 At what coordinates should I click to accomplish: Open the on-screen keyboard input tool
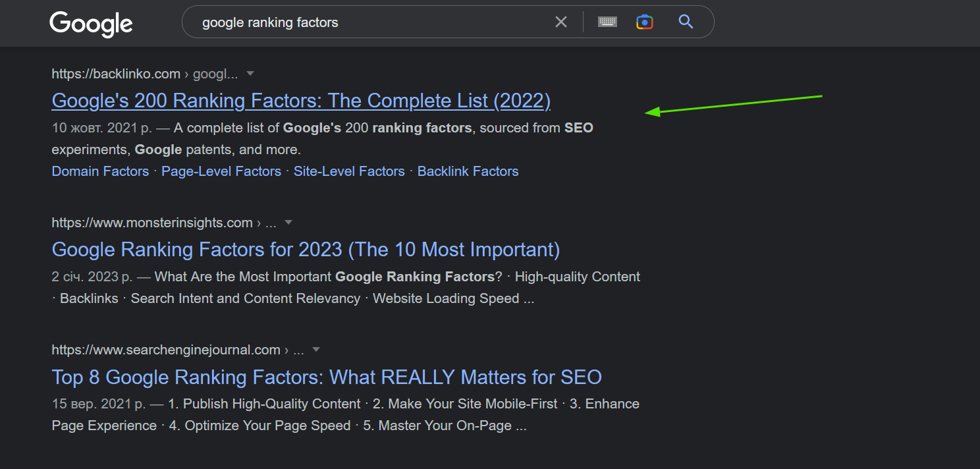(x=607, y=22)
